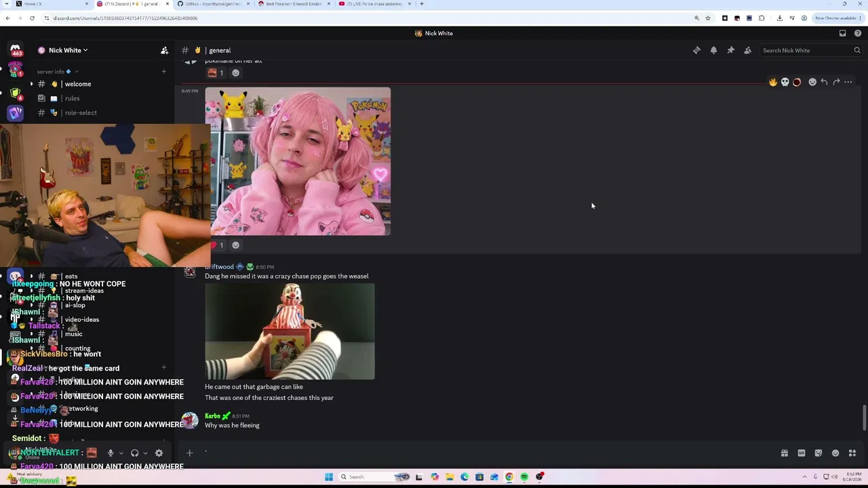Open Chrome downloads icon
The image size is (868, 488).
780,18
